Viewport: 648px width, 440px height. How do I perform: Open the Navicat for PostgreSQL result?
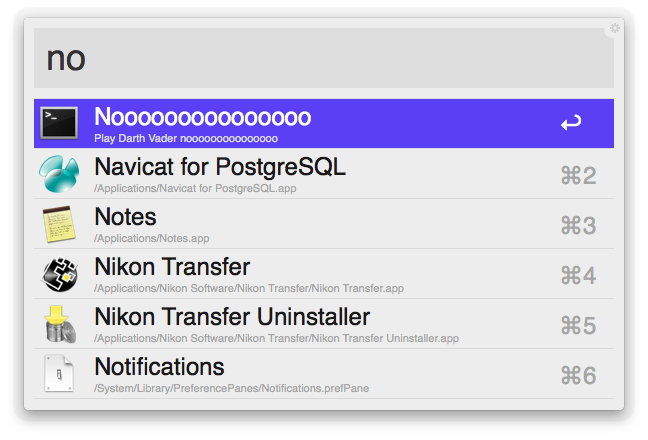click(x=220, y=167)
